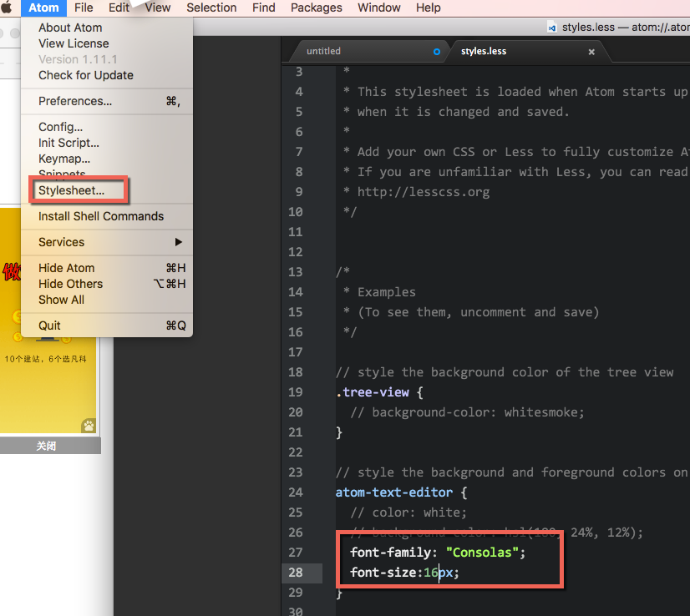Click the '// background-color: whitesmoke;' line
The width and height of the screenshot is (690, 616).
467,412
